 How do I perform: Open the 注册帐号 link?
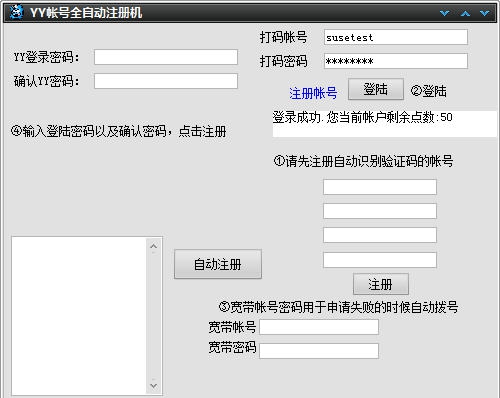click(313, 93)
